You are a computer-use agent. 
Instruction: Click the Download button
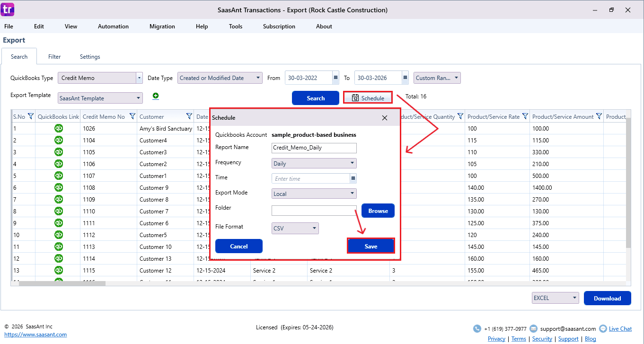607,298
